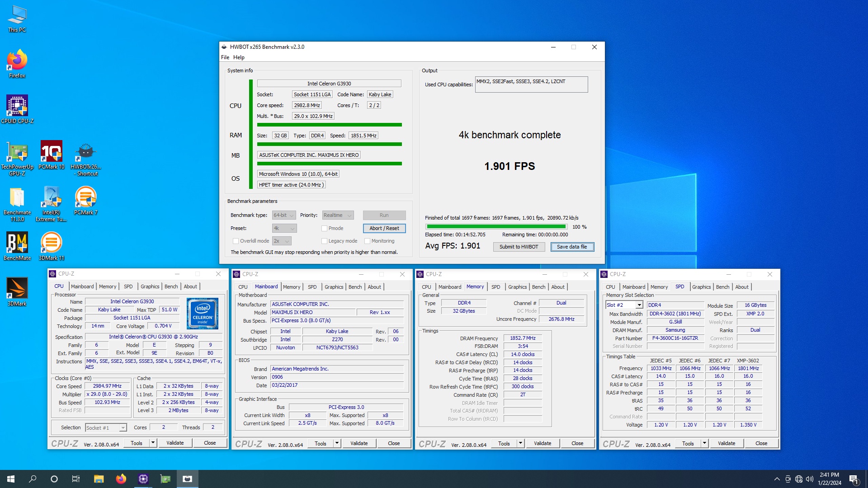Open the Windows Start menu
Screen dimensions: 868x488
tap(11, 479)
